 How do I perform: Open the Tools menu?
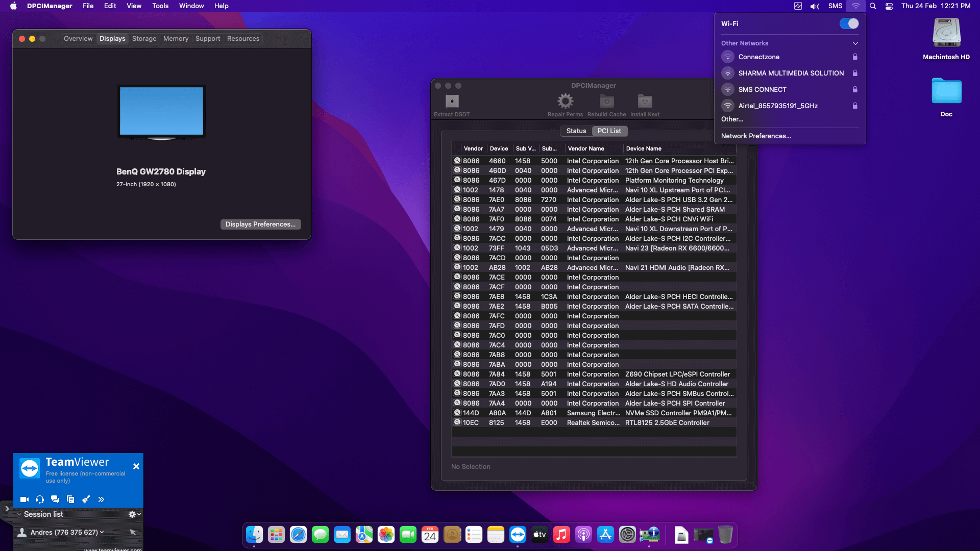pyautogui.click(x=160, y=6)
